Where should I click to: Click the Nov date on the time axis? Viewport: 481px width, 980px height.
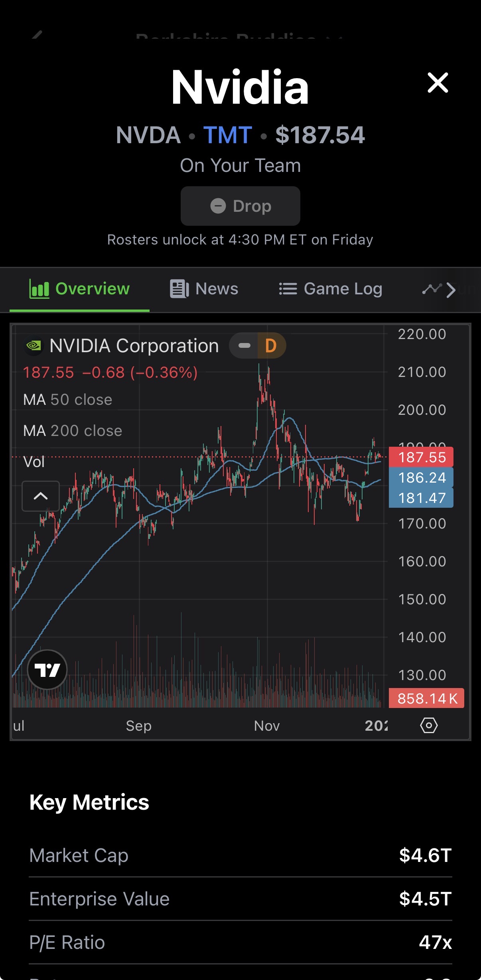267,726
